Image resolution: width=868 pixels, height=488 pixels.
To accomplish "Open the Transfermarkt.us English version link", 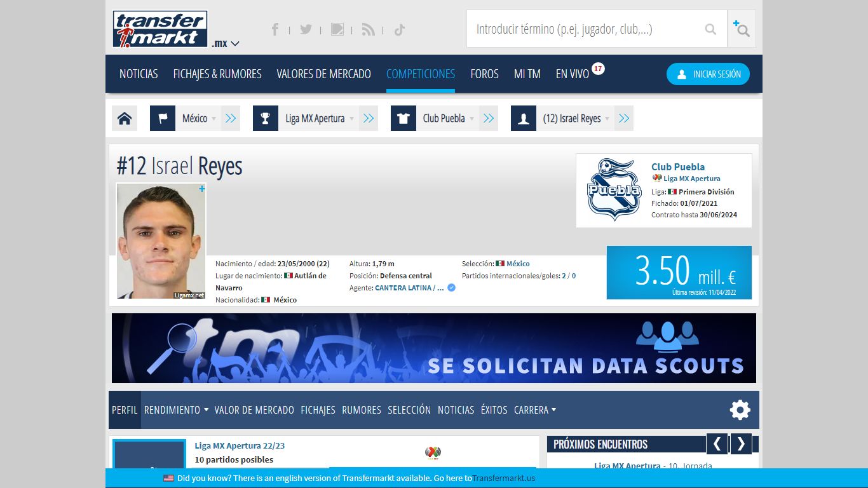I will click(503, 478).
